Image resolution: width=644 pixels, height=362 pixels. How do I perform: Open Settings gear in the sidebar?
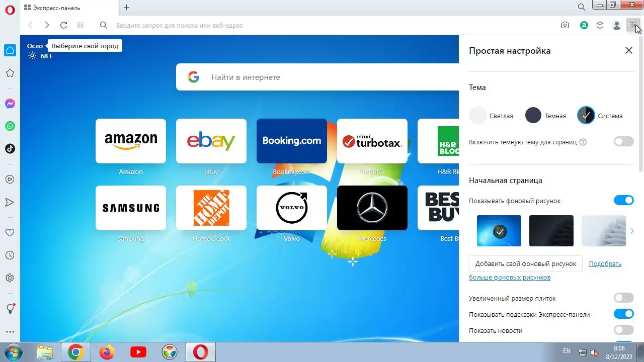10,278
